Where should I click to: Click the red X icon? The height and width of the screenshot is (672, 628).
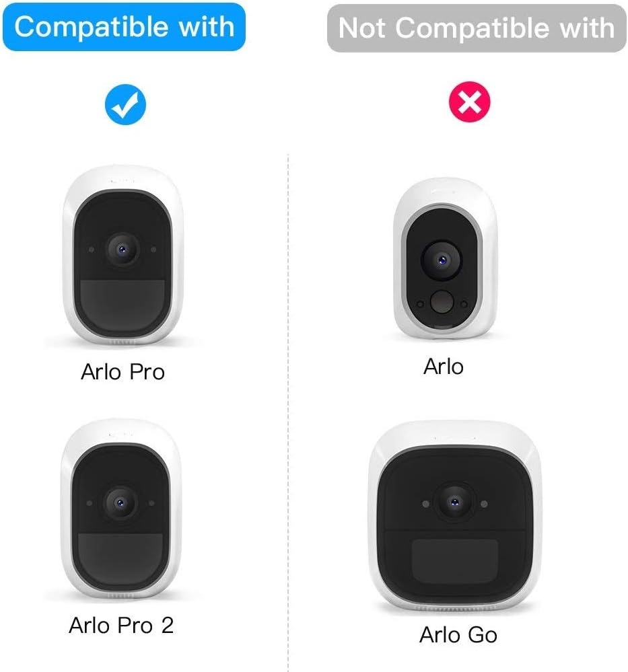469,102
